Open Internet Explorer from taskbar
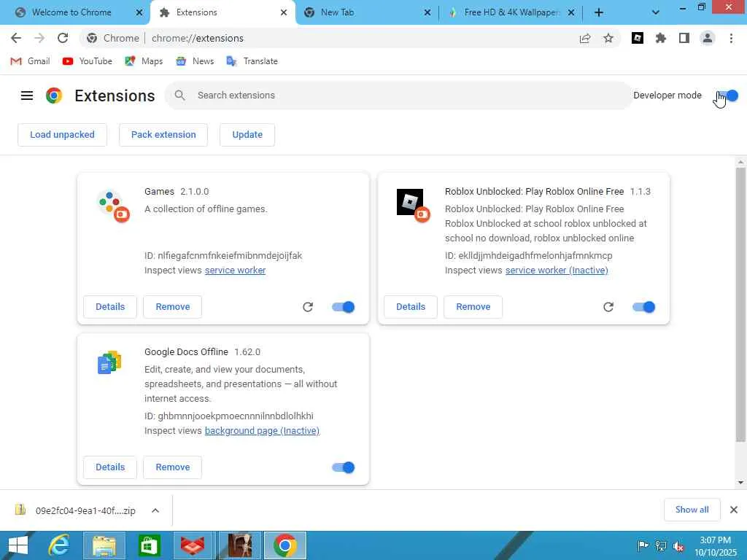 [x=59, y=545]
